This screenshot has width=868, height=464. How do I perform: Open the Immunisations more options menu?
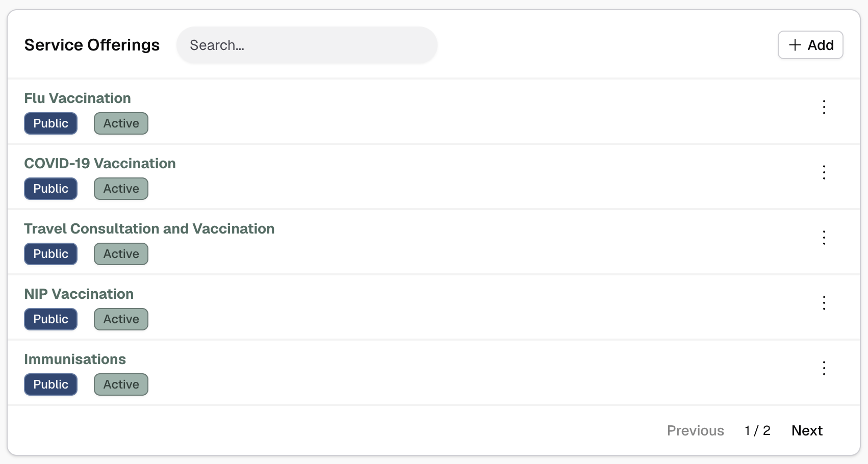point(824,368)
